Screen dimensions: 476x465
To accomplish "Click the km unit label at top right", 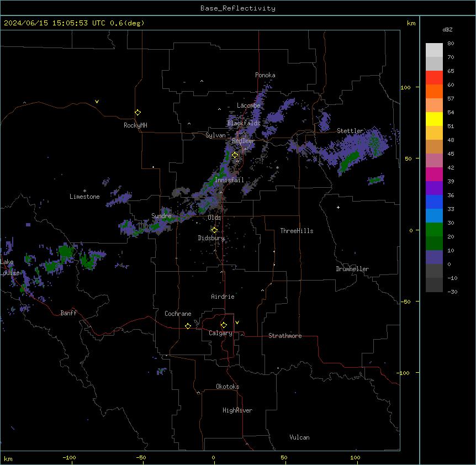I will pyautogui.click(x=411, y=23).
